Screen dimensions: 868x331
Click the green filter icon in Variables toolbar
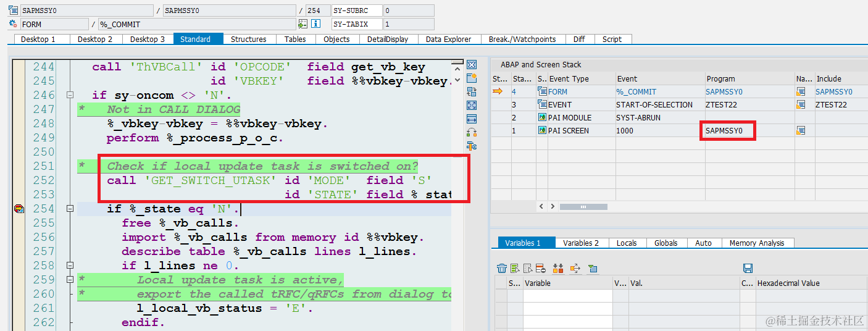593,268
